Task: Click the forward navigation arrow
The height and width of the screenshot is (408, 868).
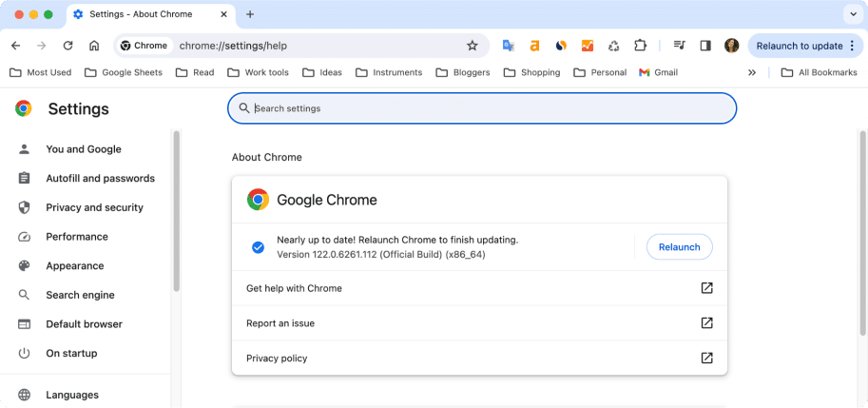Action: (x=42, y=46)
